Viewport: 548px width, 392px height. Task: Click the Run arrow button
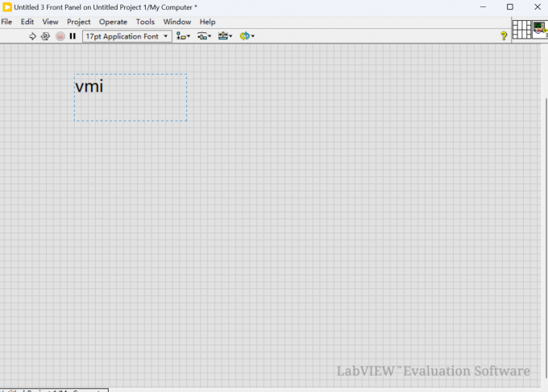[x=32, y=36]
